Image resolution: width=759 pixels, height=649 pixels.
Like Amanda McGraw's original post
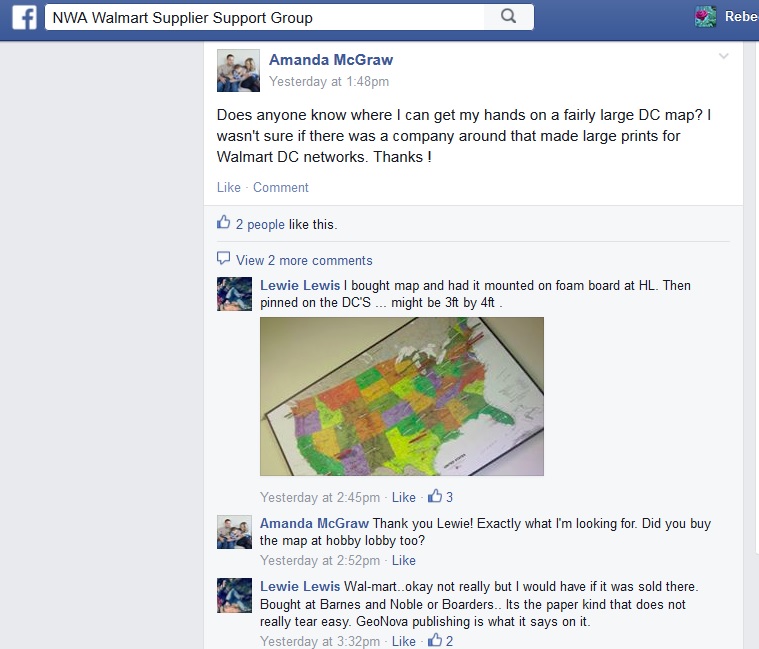pyautogui.click(x=228, y=187)
